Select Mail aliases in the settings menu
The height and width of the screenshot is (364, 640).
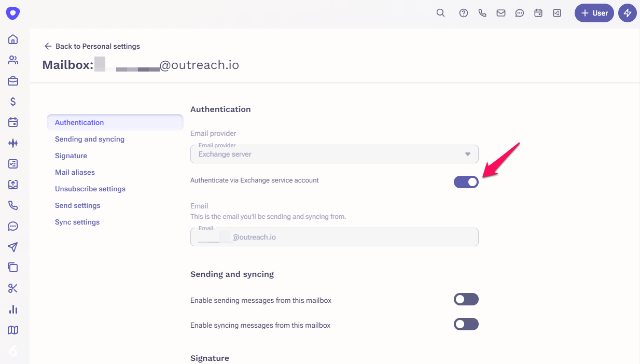tap(75, 172)
